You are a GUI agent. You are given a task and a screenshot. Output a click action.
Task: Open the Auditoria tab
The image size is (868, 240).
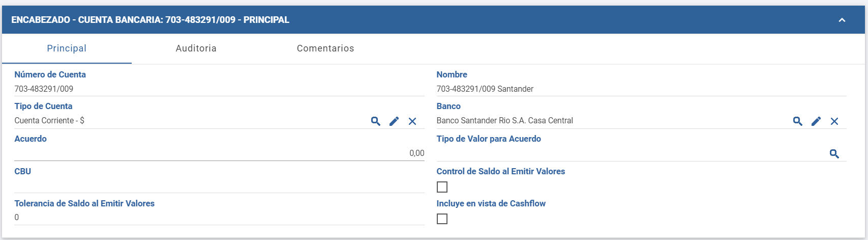[196, 48]
